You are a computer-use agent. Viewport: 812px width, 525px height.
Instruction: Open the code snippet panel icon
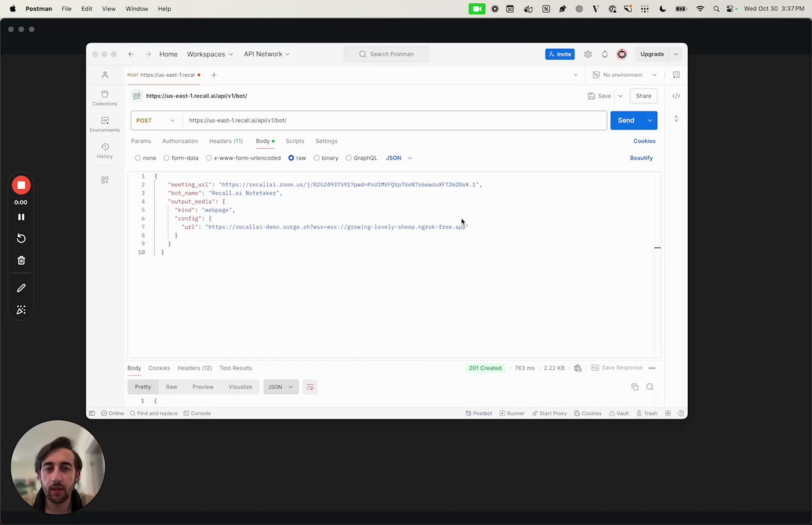[x=676, y=96]
